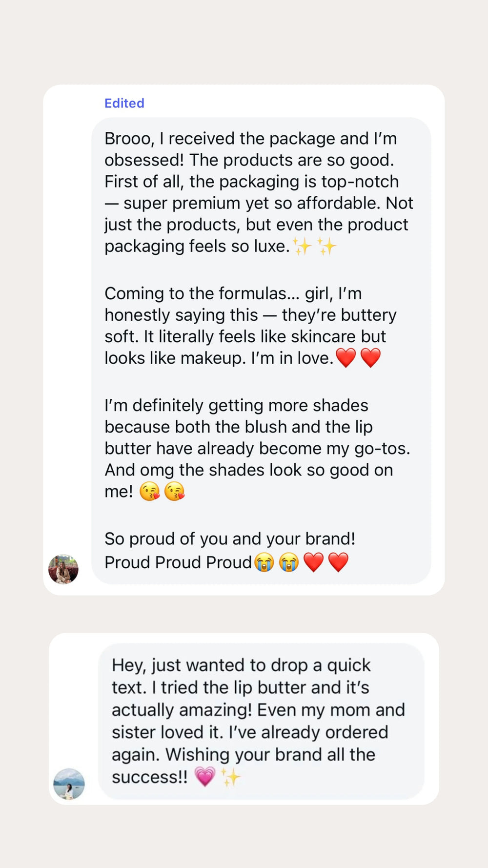Click first red heart after "I'm in love."

346,358
